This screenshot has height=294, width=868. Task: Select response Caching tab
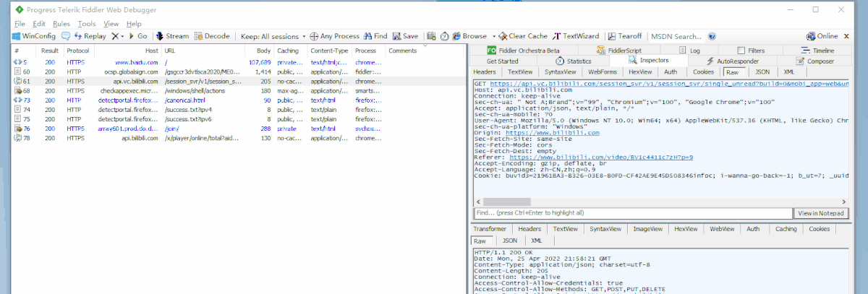786,229
